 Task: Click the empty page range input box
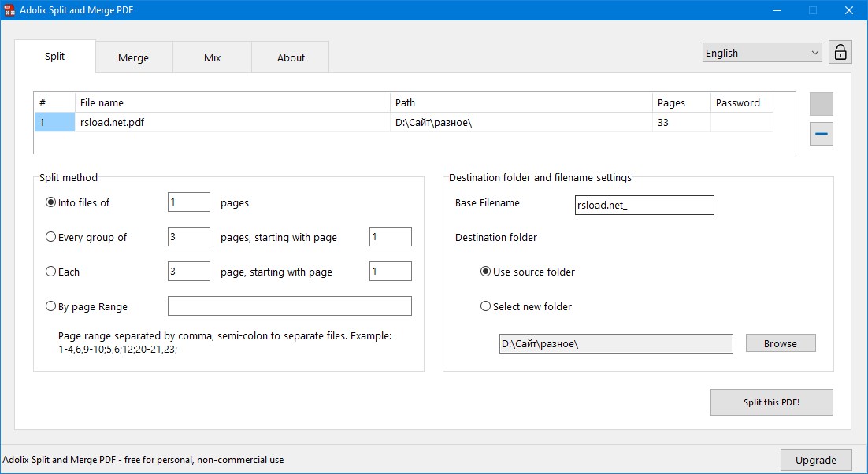point(289,306)
